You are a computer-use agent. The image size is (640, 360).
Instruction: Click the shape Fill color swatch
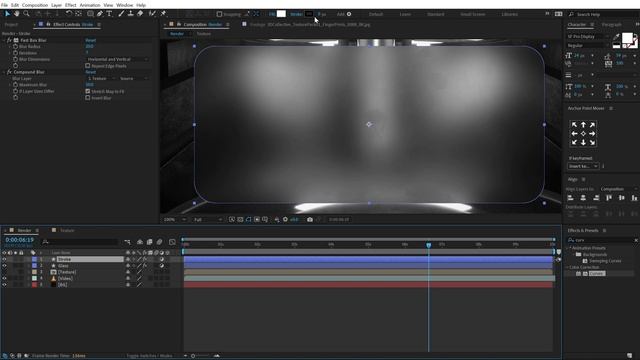281,14
